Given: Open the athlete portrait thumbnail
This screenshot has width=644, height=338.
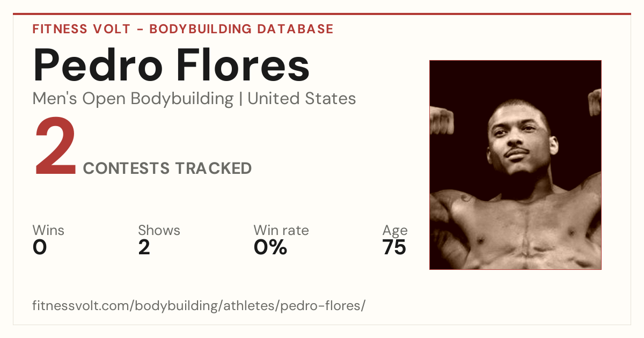Looking at the screenshot, I should pyautogui.click(x=515, y=165).
